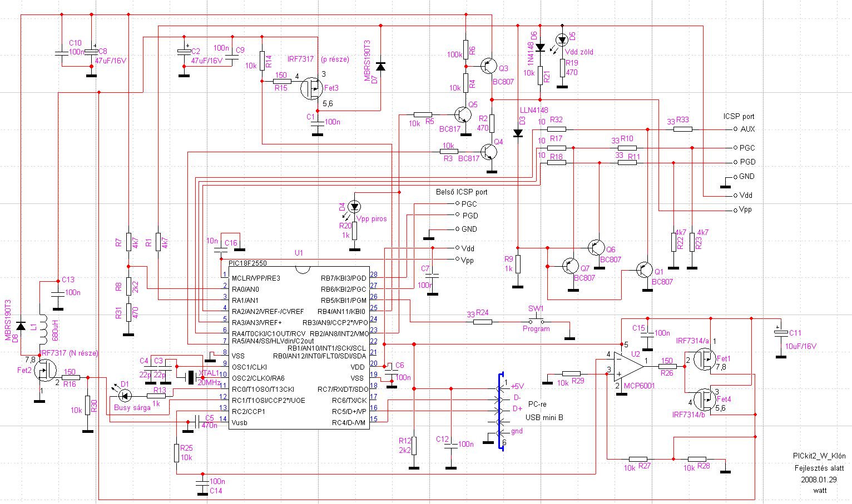Select transistor Q3 BC807

coord(488,66)
